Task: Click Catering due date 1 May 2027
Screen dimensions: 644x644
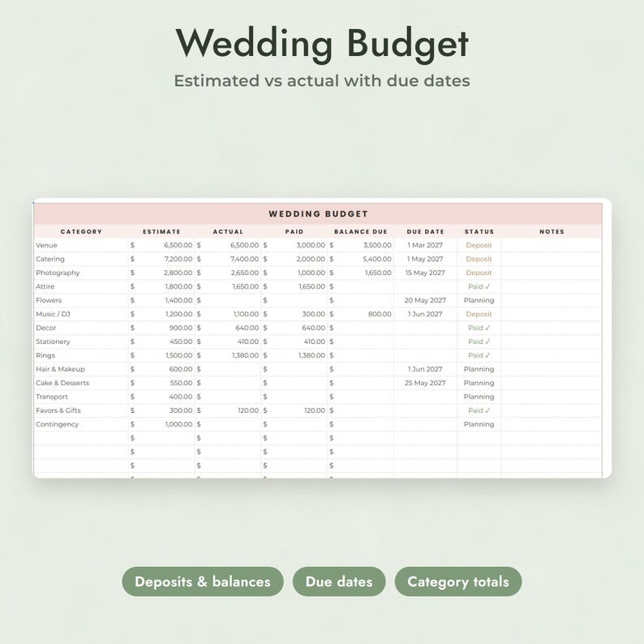Action: click(425, 260)
